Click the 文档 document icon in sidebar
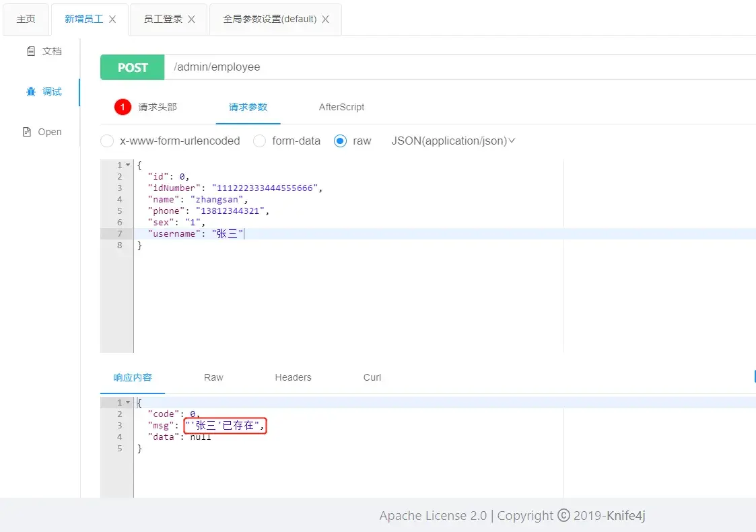Image resolution: width=756 pixels, height=532 pixels. tap(31, 51)
